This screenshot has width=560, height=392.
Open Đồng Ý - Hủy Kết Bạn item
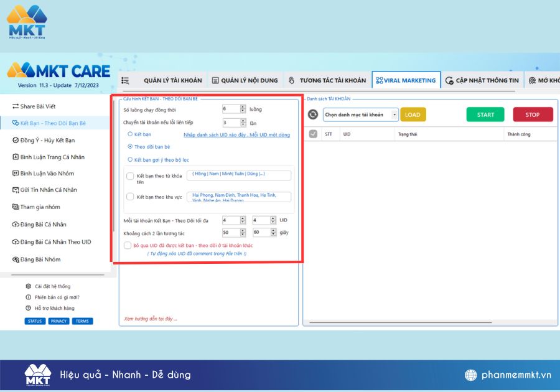click(44, 140)
